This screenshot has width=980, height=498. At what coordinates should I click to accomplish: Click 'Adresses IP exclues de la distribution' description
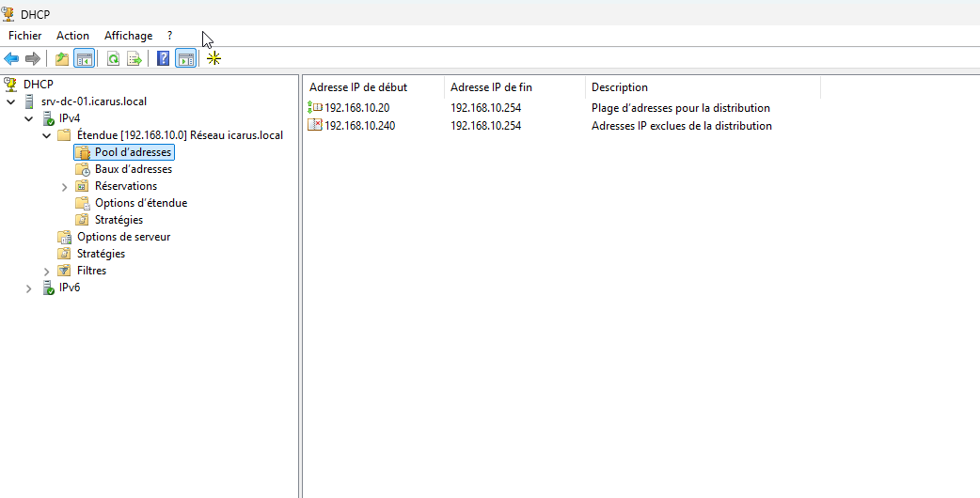coord(682,125)
